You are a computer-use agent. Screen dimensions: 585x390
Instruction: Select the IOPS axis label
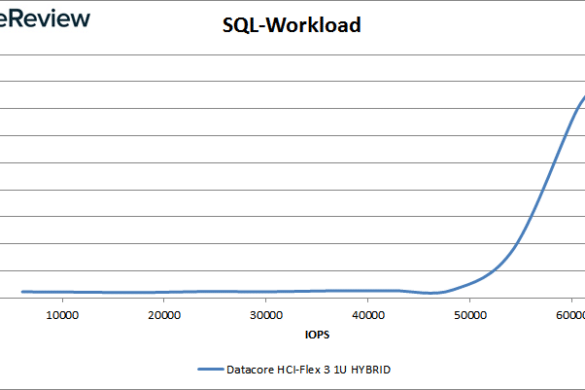[x=317, y=334]
